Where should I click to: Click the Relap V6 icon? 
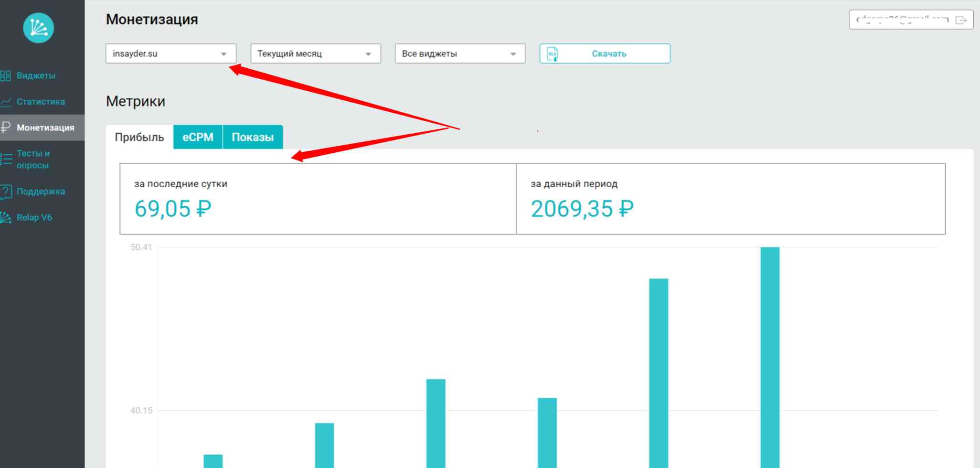6,218
